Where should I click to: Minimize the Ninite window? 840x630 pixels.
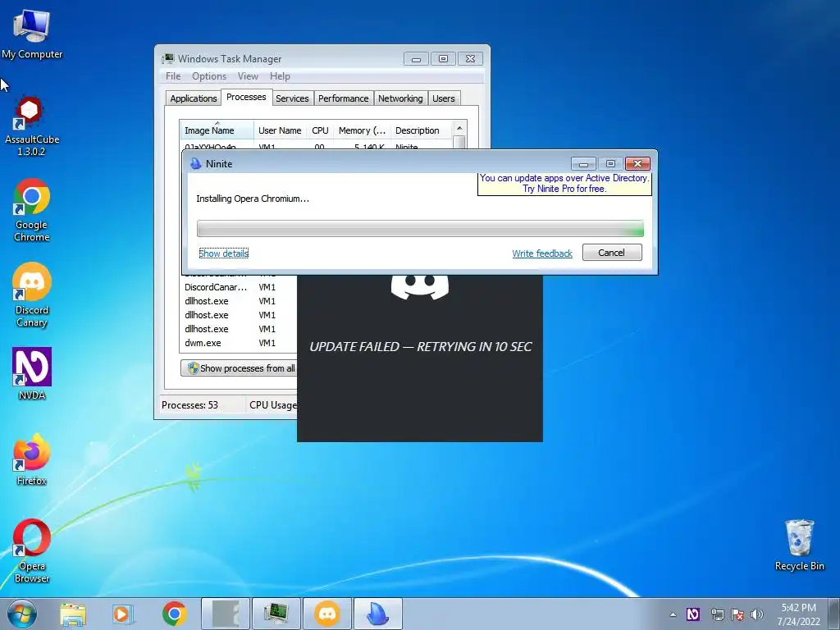tap(583, 163)
